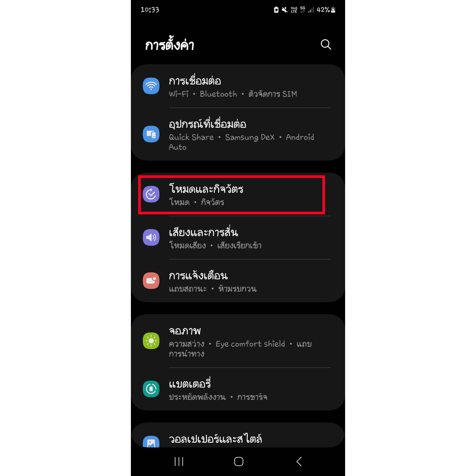Open โหมดและกิจวัตร settings
This screenshot has width=476, height=476.
click(238, 194)
